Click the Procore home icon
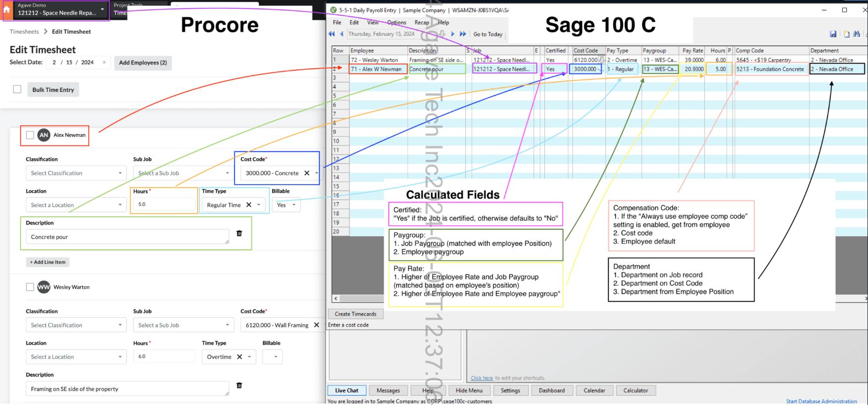The image size is (868, 405). (x=7, y=9)
